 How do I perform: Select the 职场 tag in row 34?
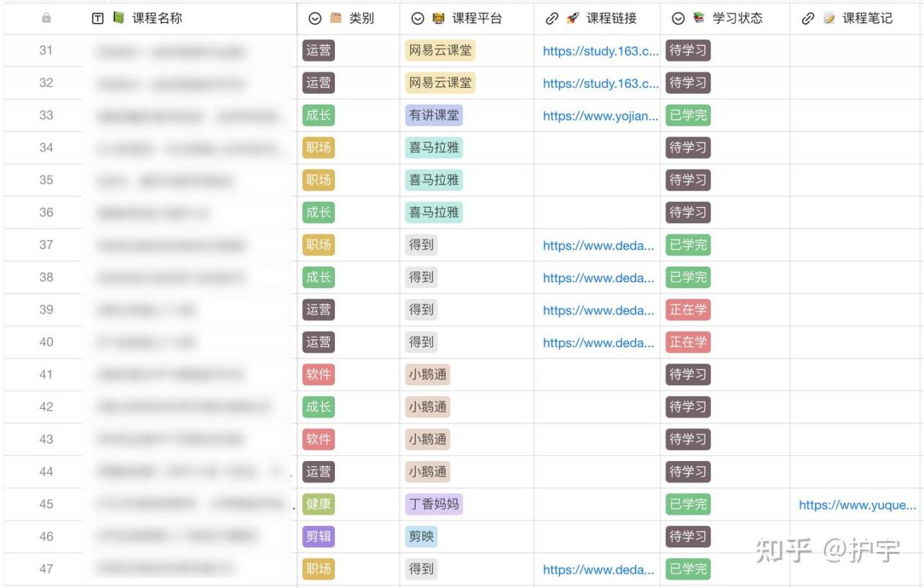tap(318, 148)
